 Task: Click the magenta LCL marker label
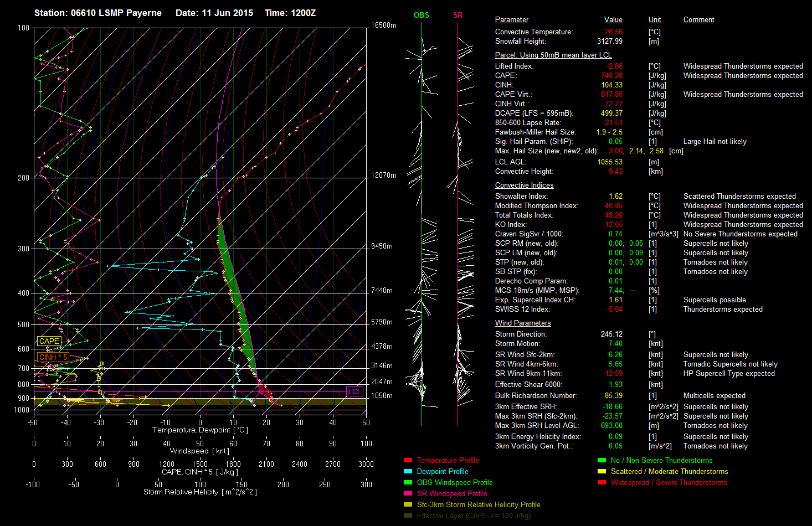[354, 391]
